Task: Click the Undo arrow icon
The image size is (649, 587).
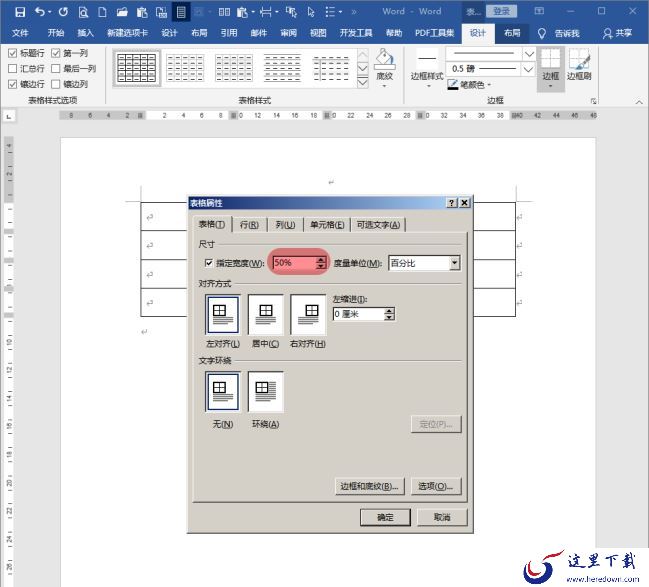Action: point(40,12)
